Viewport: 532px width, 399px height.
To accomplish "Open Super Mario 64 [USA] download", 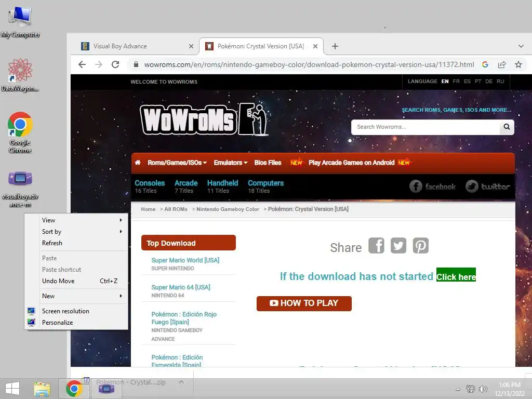I will [181, 287].
